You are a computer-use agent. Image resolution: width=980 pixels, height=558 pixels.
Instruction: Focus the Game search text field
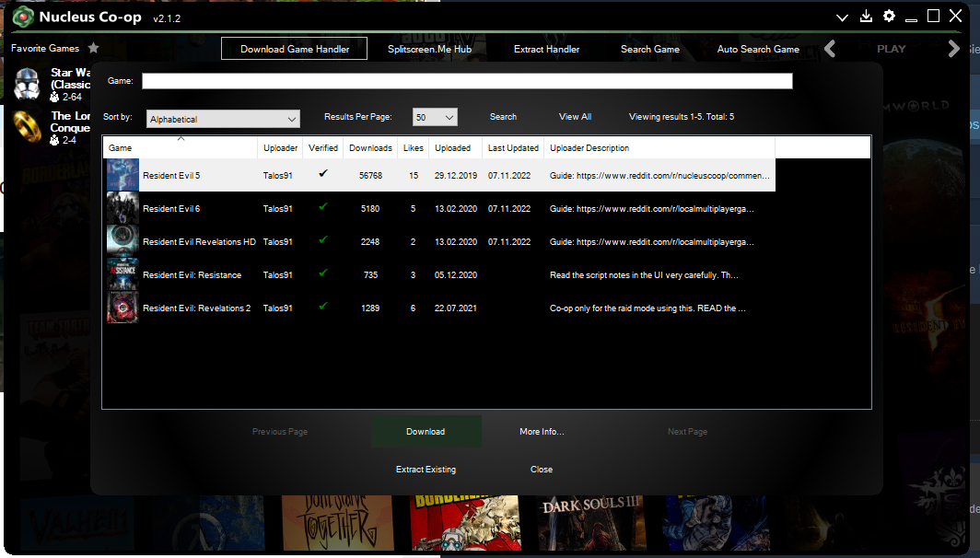click(467, 81)
